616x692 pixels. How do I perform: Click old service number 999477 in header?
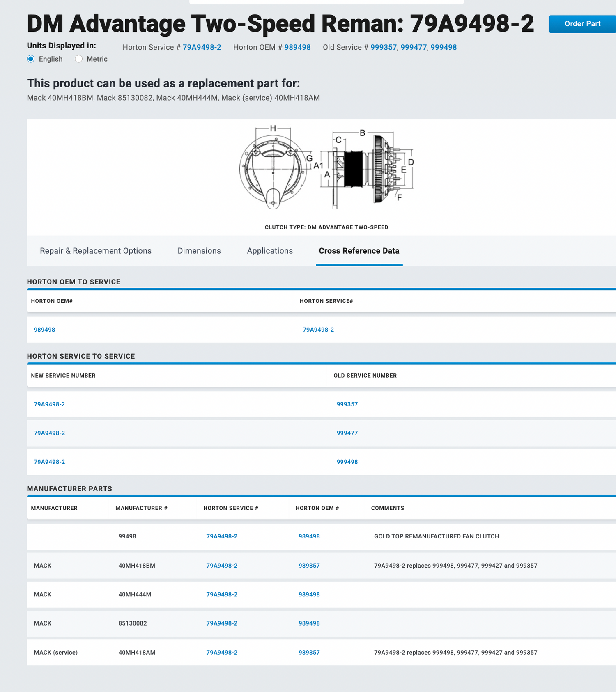tap(414, 47)
